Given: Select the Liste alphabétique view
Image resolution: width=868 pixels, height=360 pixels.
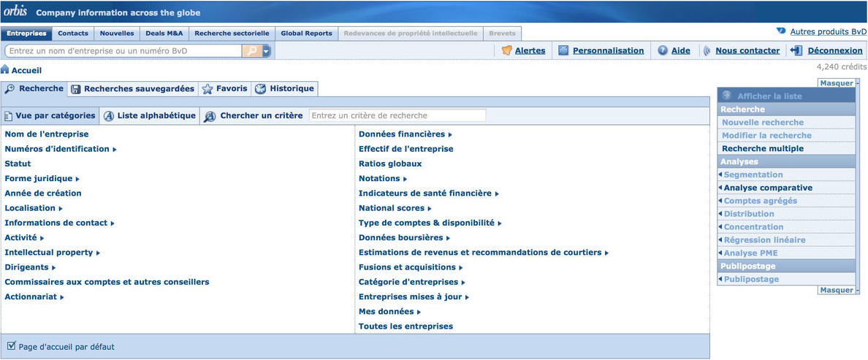Looking at the screenshot, I should coord(150,115).
